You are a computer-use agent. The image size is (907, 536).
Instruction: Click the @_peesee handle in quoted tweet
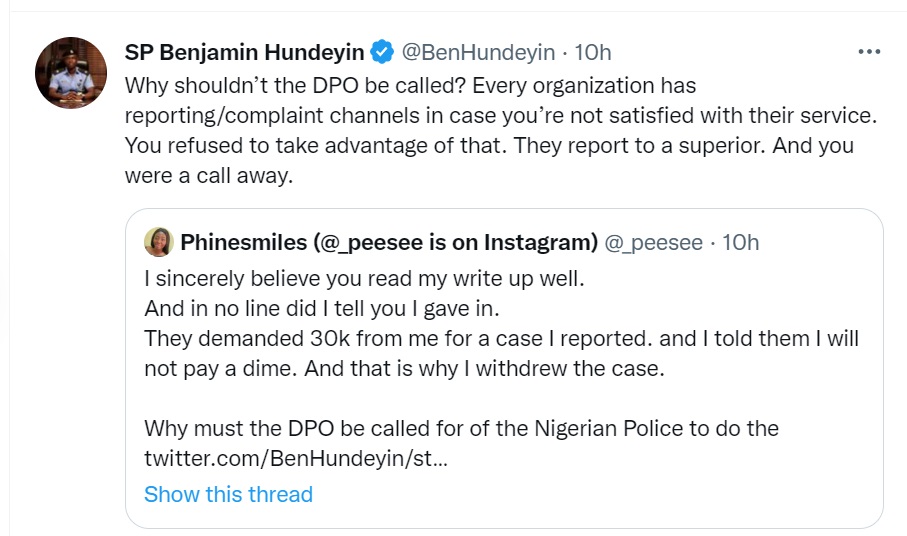pos(655,242)
